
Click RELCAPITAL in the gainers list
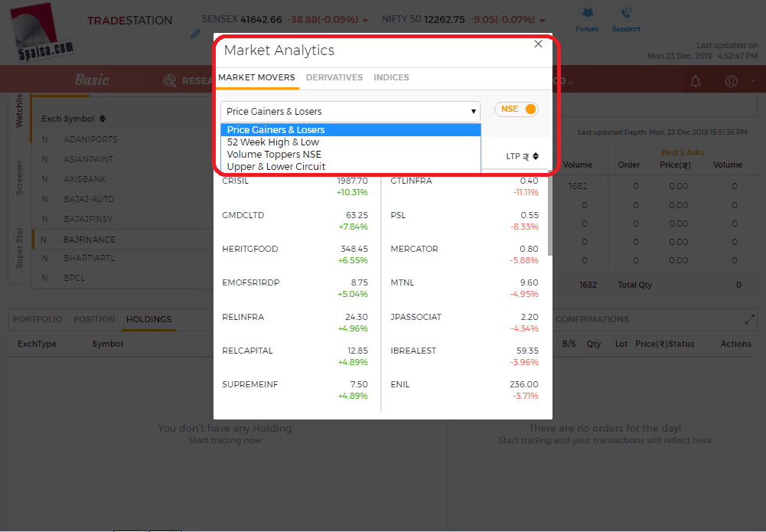247,351
